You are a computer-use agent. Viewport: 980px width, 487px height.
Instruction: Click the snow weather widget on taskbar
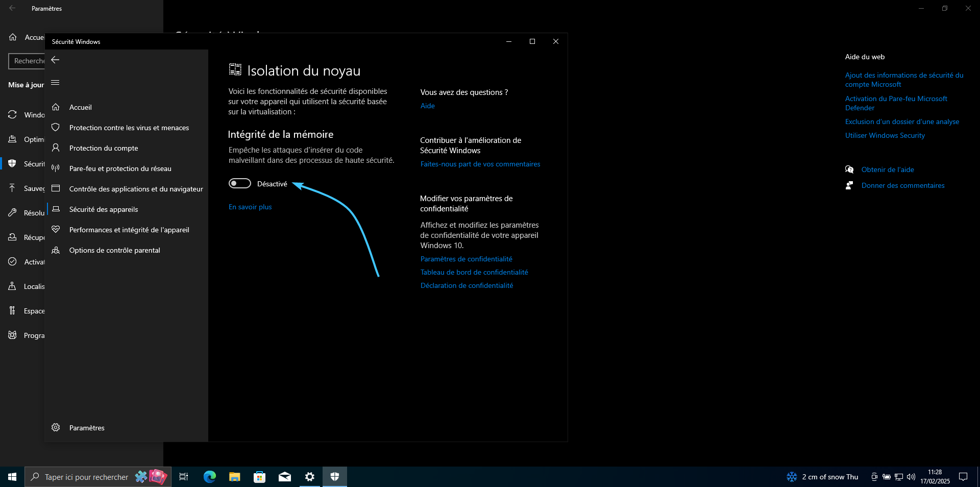tap(822, 477)
